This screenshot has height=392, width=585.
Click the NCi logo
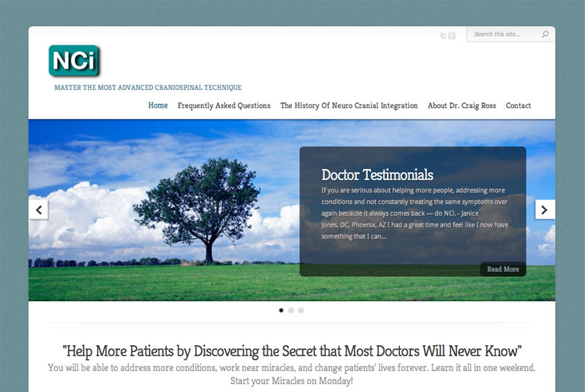[x=74, y=61]
